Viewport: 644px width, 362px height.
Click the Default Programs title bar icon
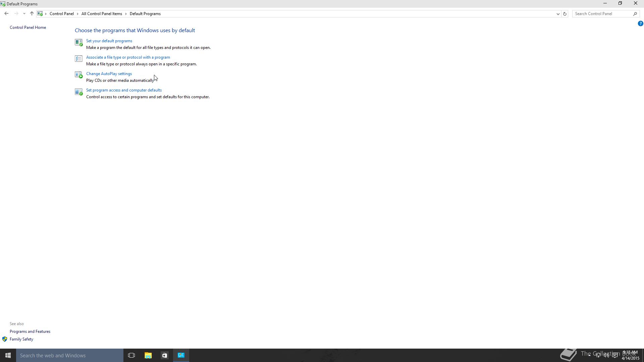tap(3, 4)
